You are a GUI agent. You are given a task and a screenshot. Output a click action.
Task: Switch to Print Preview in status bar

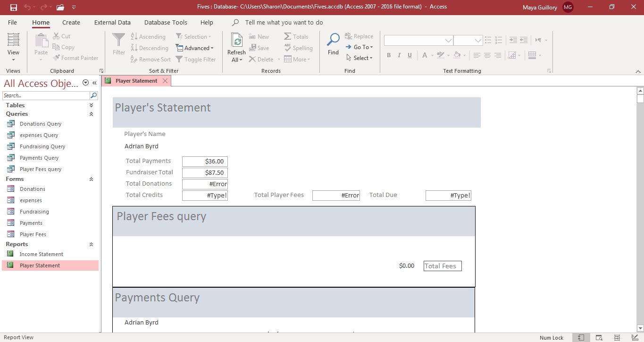[599, 337]
